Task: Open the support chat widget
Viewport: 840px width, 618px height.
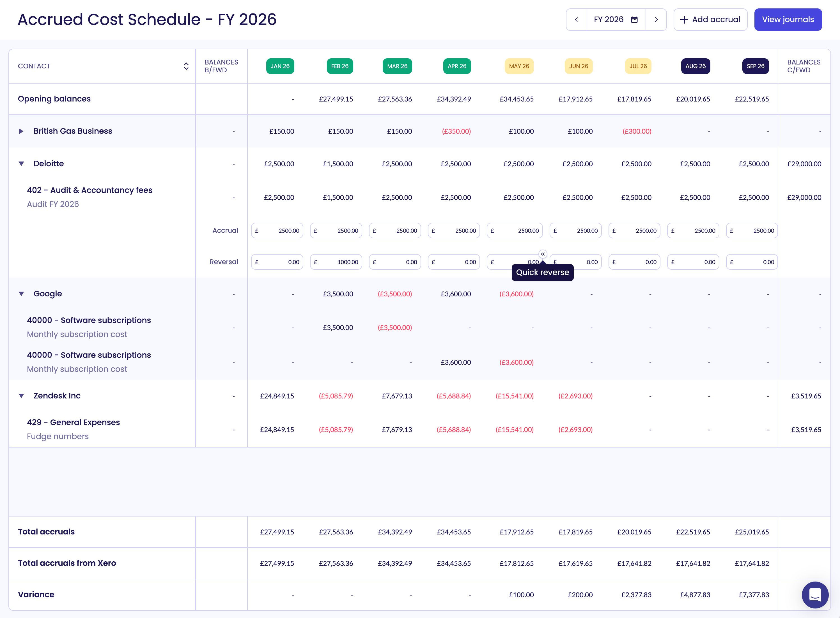Action: click(x=815, y=595)
